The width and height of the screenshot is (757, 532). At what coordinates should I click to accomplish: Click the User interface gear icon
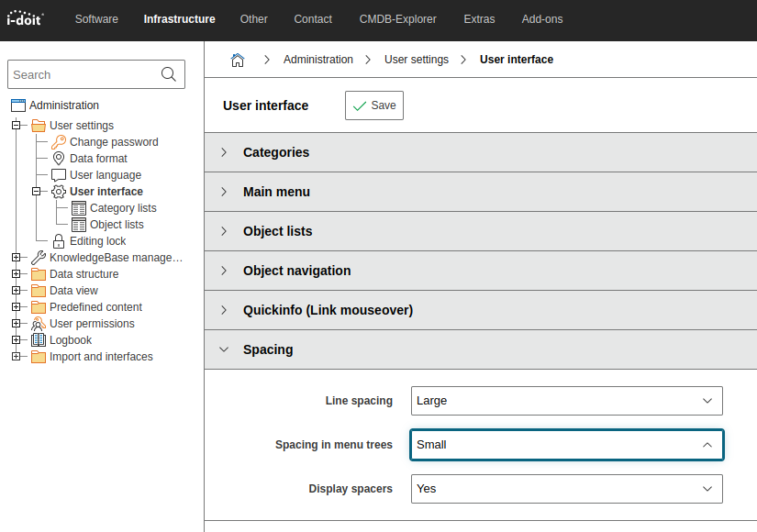pyautogui.click(x=59, y=192)
